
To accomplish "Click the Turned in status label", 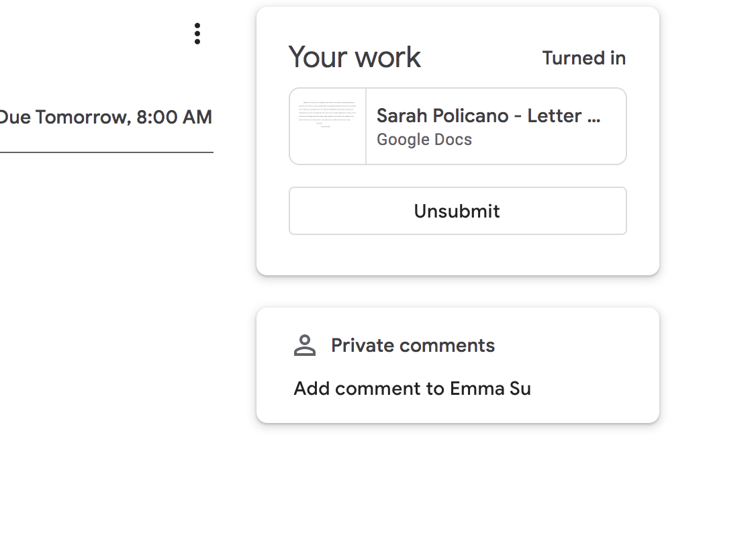I will click(583, 58).
